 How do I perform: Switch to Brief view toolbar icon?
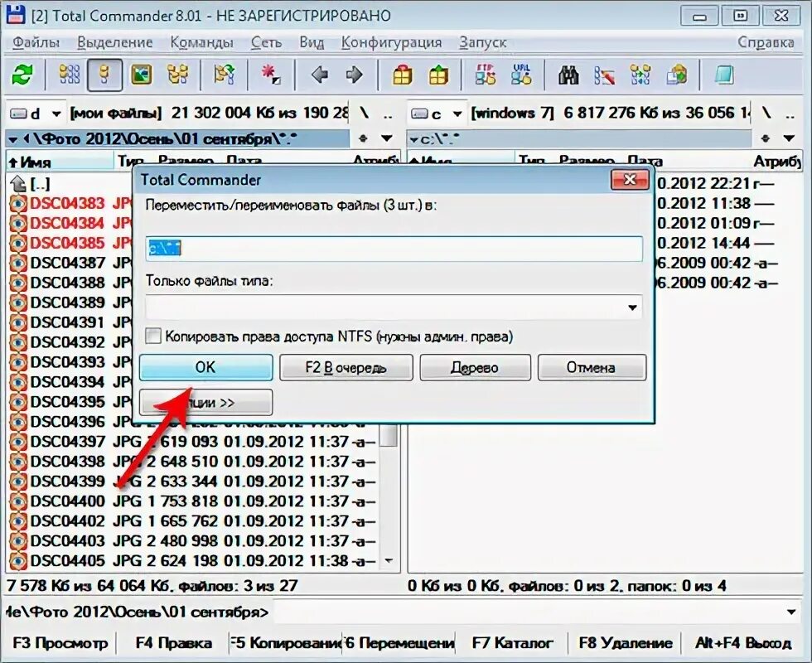click(x=69, y=75)
